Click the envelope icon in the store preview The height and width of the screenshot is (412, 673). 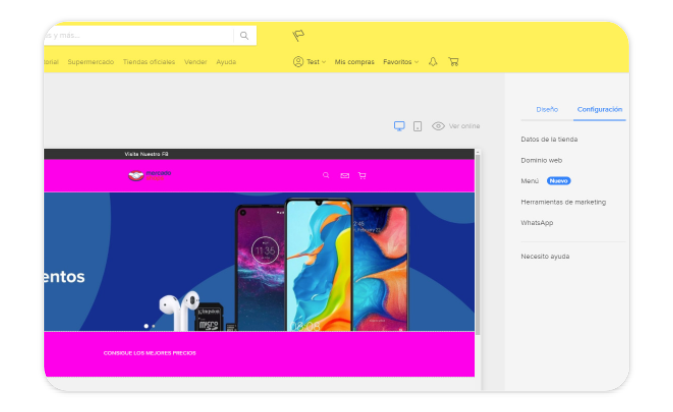click(345, 176)
